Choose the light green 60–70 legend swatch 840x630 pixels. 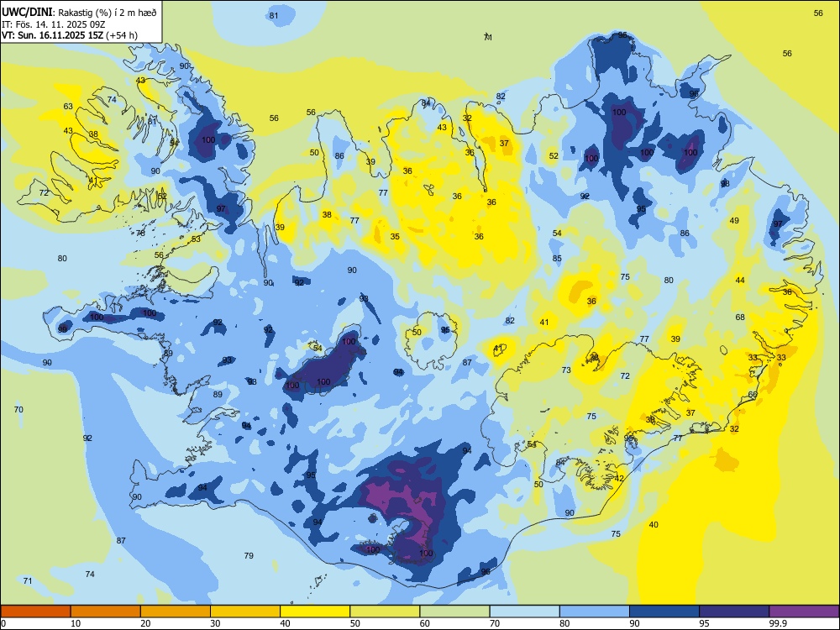coord(454,612)
